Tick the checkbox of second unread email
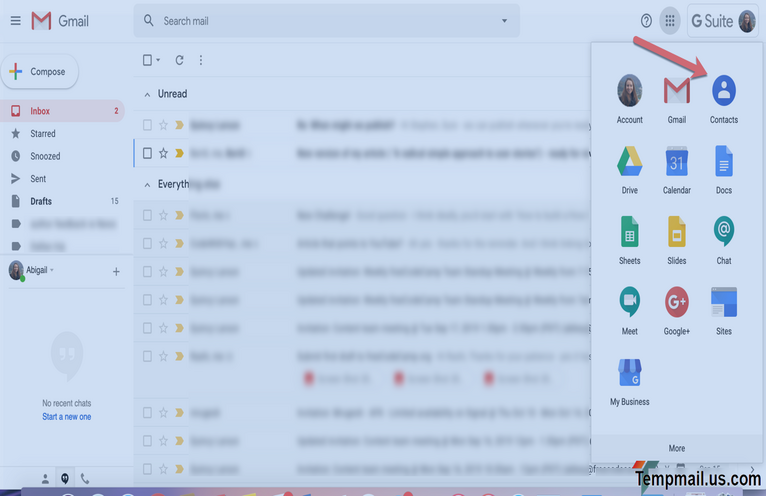Screen dimensions: 766x496 tap(147, 153)
